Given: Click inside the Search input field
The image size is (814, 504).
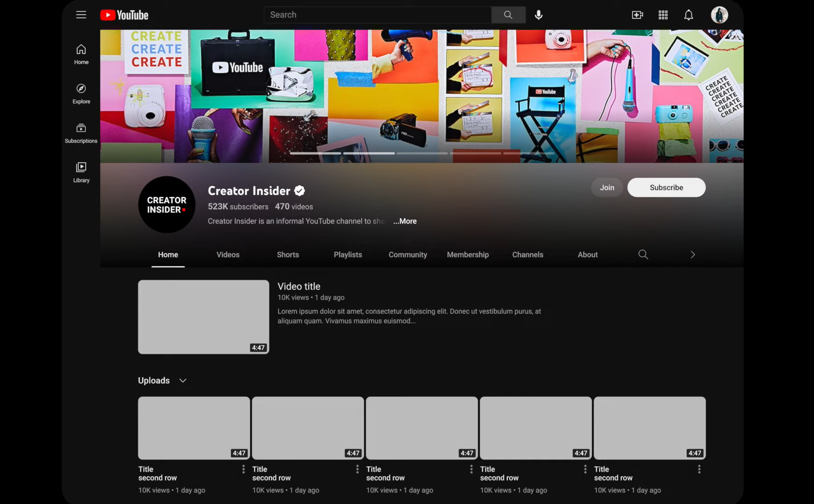Looking at the screenshot, I should coord(378,15).
